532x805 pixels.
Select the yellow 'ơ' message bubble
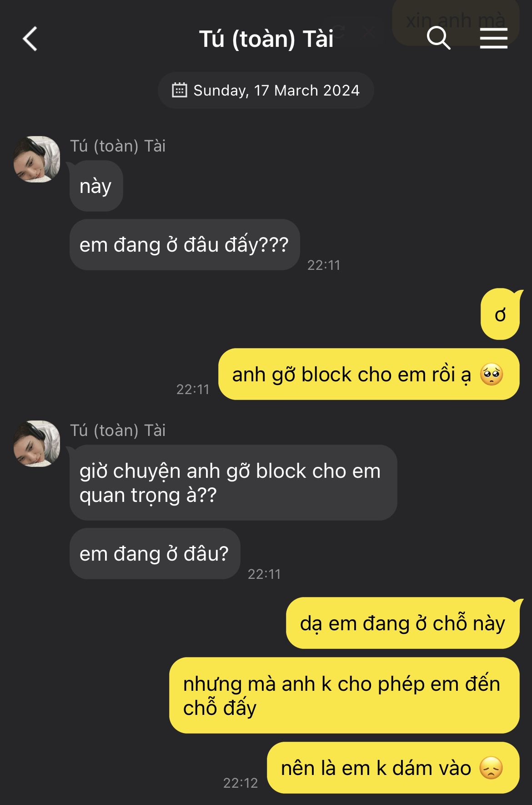pos(500,314)
